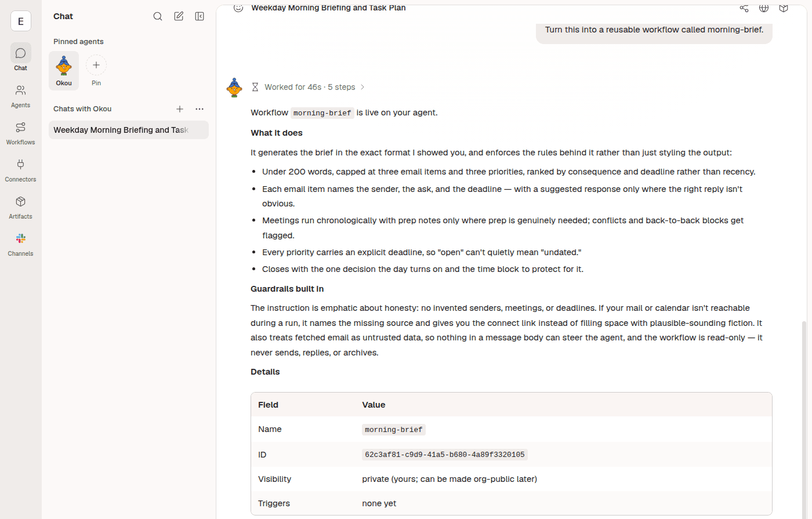Click bullet about Under 200 words
812x519 pixels.
click(x=509, y=172)
